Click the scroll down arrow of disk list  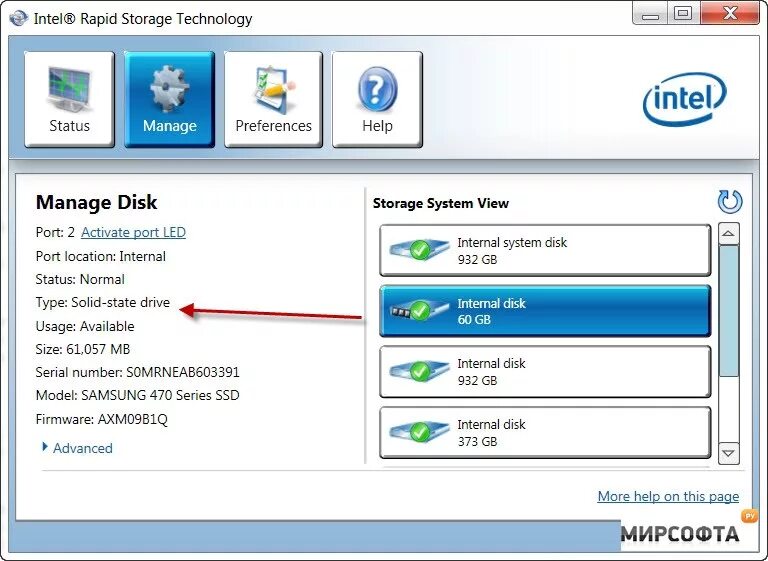coord(728,453)
